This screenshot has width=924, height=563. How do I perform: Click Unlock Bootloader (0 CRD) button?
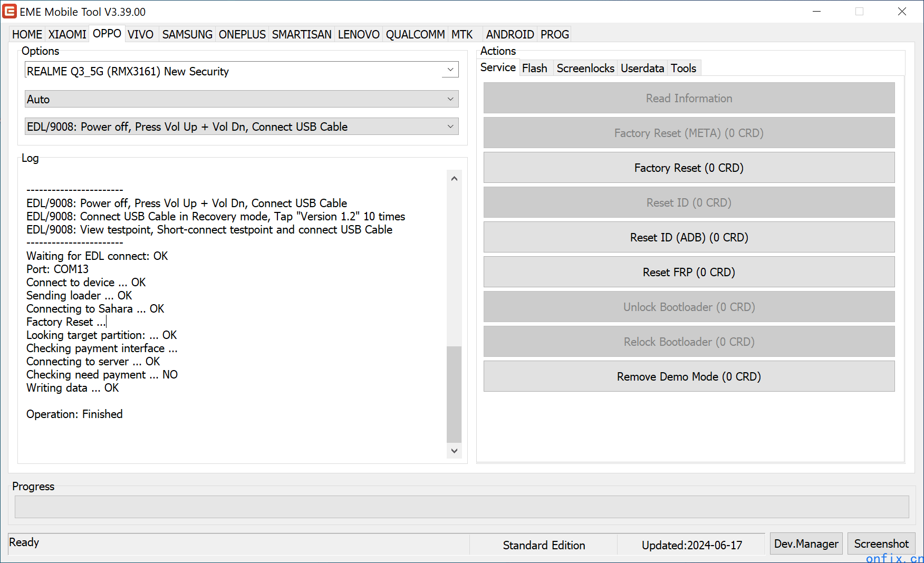coord(689,307)
